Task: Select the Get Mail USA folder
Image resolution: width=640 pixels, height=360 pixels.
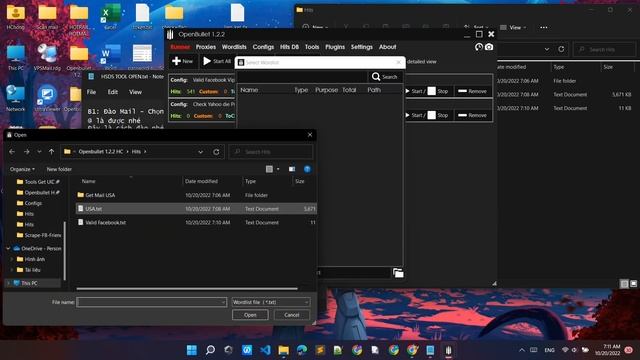Action: [196, 195]
